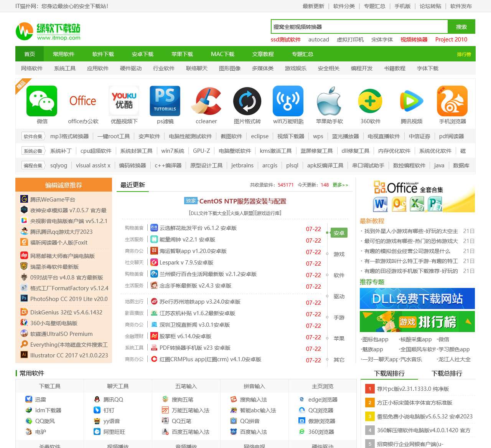Open 荐片pc版v2.31.1333.0 纯净版 ranking entry
Viewport: 491px width, 448px height.
click(413, 389)
